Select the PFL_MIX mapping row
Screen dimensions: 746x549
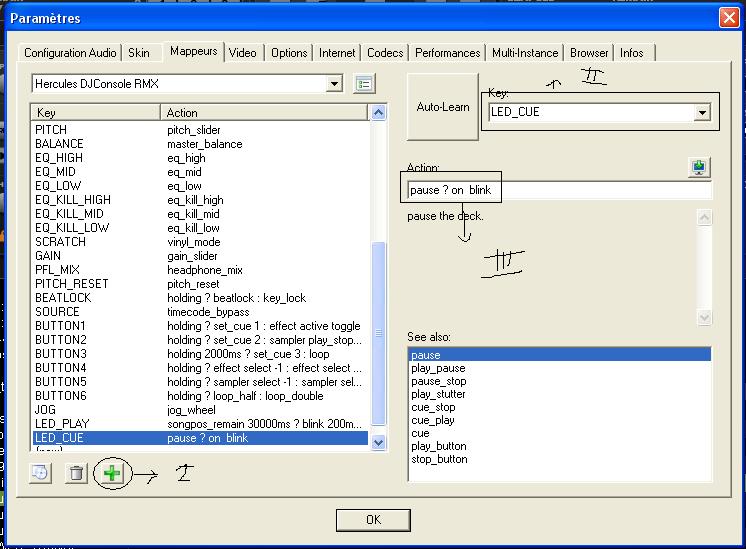tap(200, 270)
